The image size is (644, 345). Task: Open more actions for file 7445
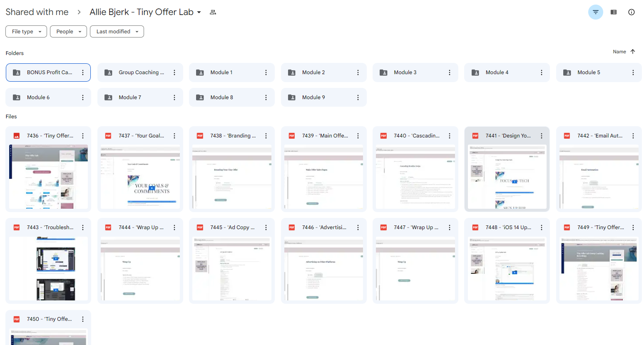coord(266,227)
